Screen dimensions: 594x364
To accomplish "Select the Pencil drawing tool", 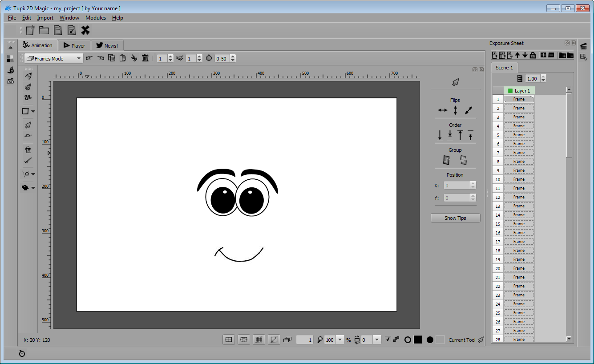I will click(28, 77).
